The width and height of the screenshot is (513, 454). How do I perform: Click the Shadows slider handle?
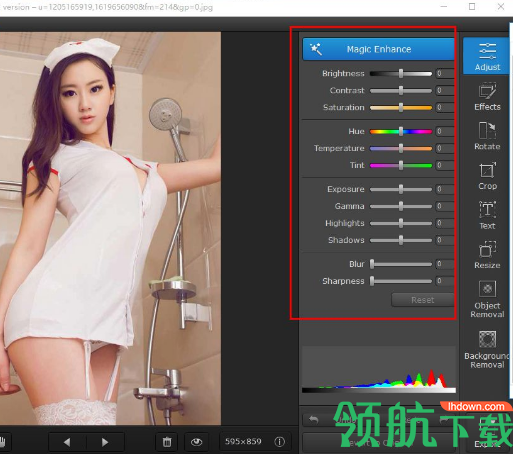[401, 240]
